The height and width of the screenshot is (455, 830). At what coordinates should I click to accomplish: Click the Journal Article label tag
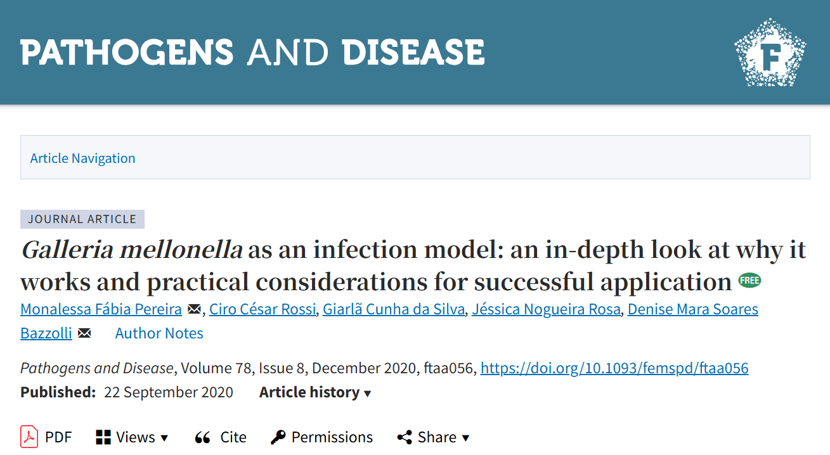coord(83,219)
